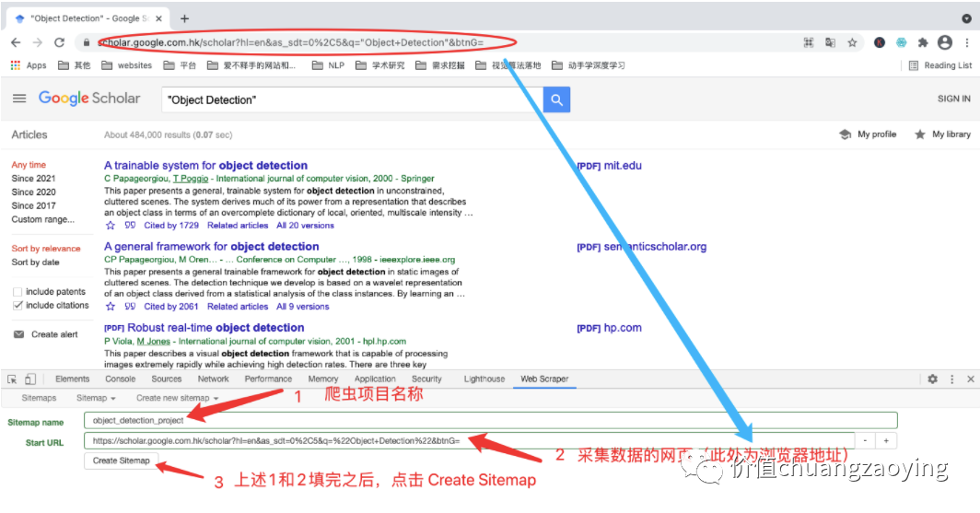Open the 动手学深度学习 bookmark folder
Viewport: 980px width, 513px height.
point(589,65)
